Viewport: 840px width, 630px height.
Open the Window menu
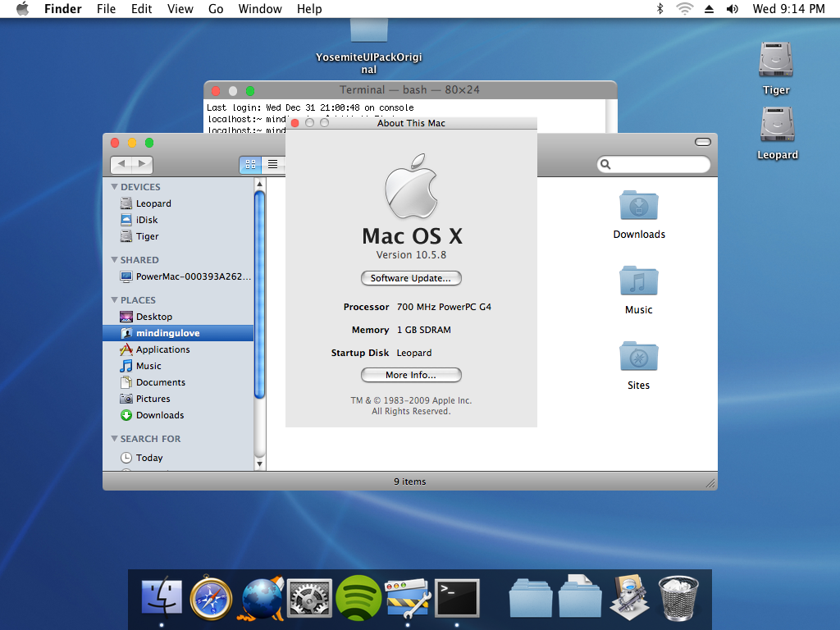click(x=259, y=9)
